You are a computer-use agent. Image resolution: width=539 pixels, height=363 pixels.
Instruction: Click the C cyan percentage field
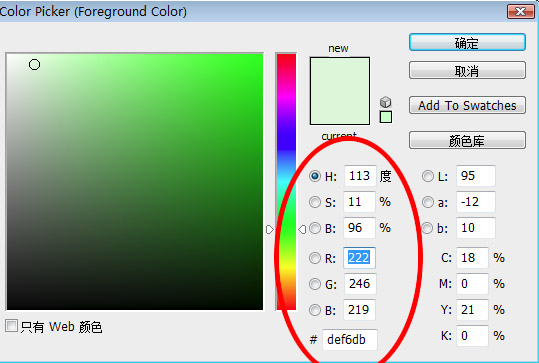coord(472,258)
